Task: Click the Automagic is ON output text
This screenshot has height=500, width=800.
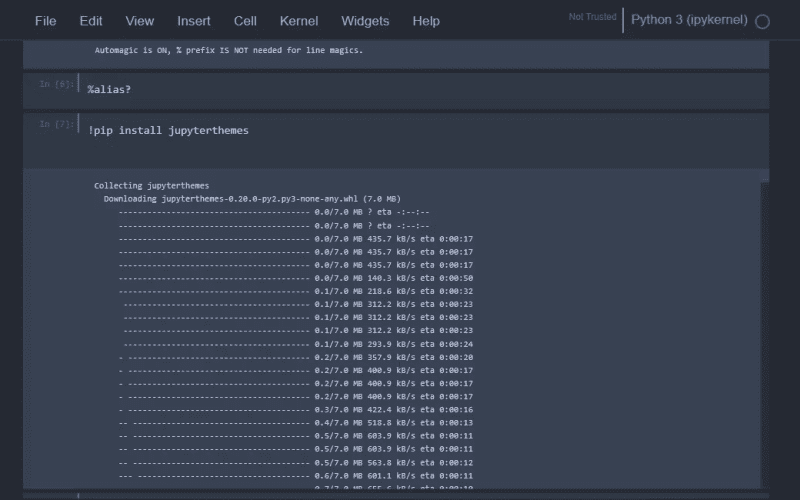Action: coord(229,51)
